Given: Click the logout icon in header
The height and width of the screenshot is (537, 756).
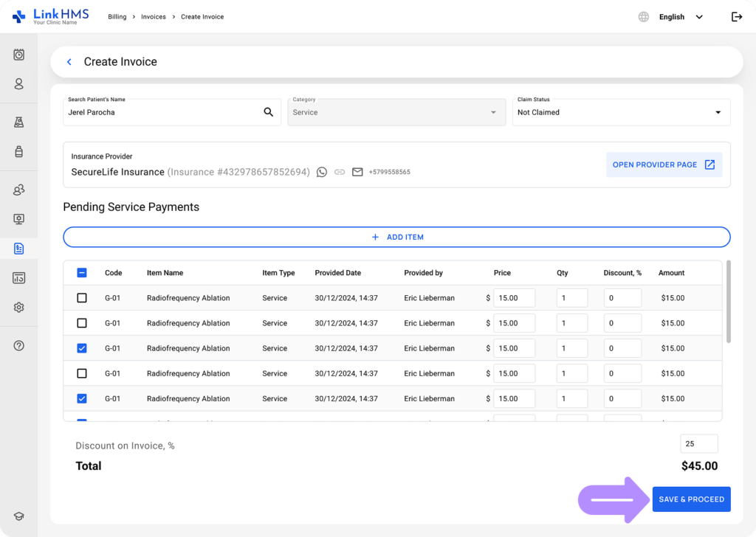Looking at the screenshot, I should point(736,17).
